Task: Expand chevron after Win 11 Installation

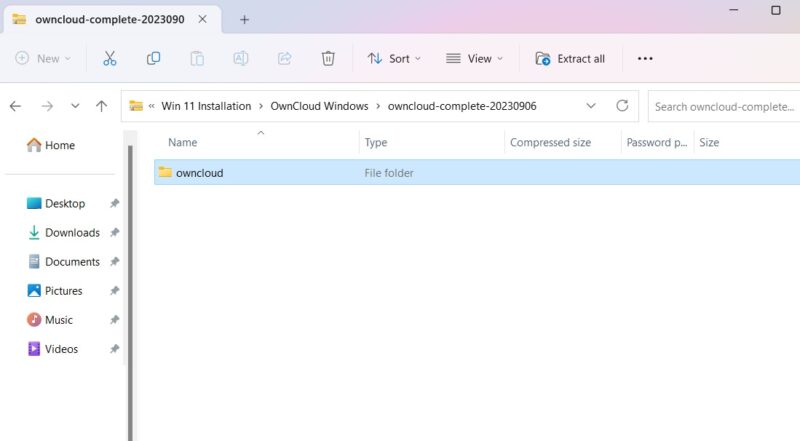Action: tap(261, 106)
